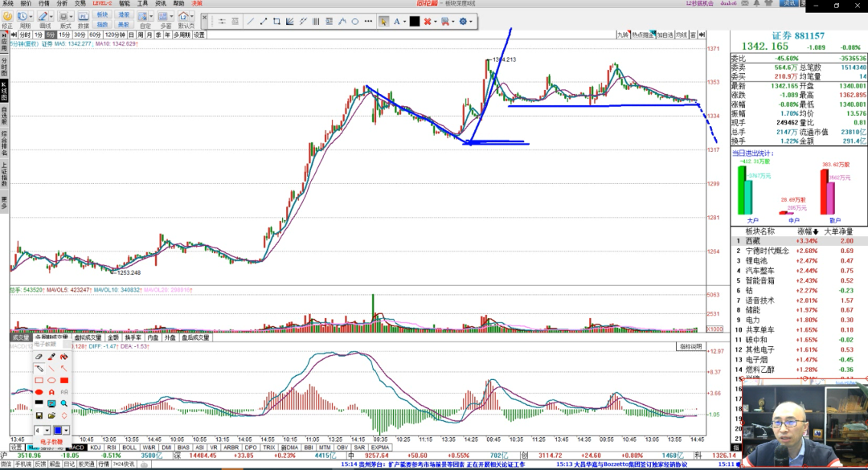Switch chart to the 周 weekly period
The width and height of the screenshot is (868, 470).
[x=141, y=35]
